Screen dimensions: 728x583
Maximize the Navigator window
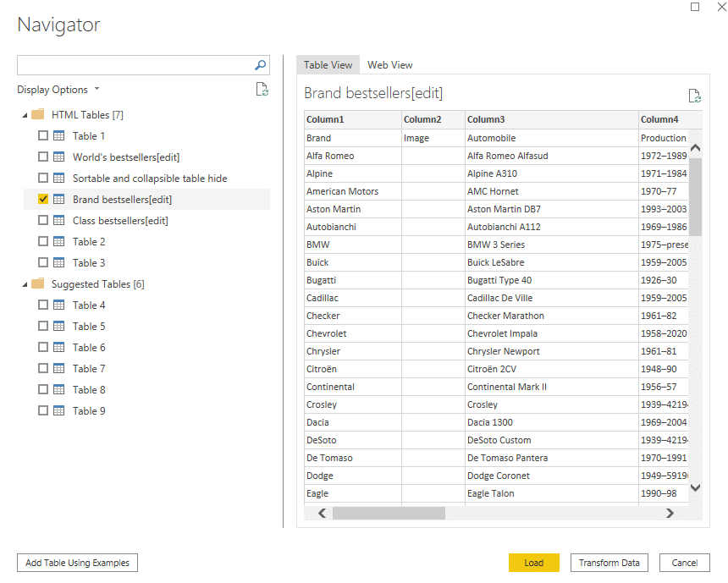click(695, 7)
